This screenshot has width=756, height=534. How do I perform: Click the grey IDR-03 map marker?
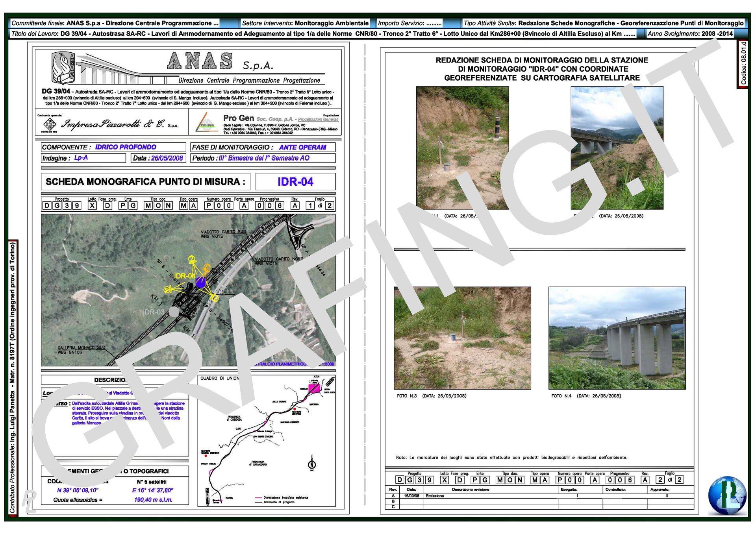(174, 312)
